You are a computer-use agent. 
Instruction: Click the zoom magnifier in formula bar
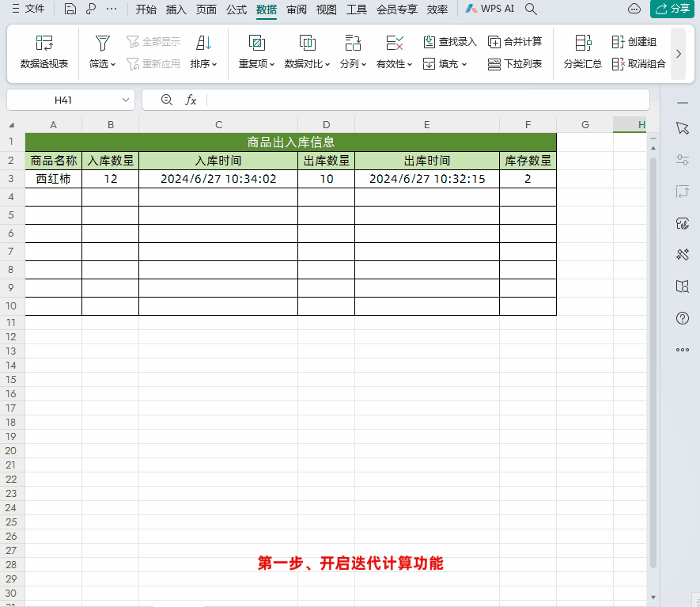point(167,100)
